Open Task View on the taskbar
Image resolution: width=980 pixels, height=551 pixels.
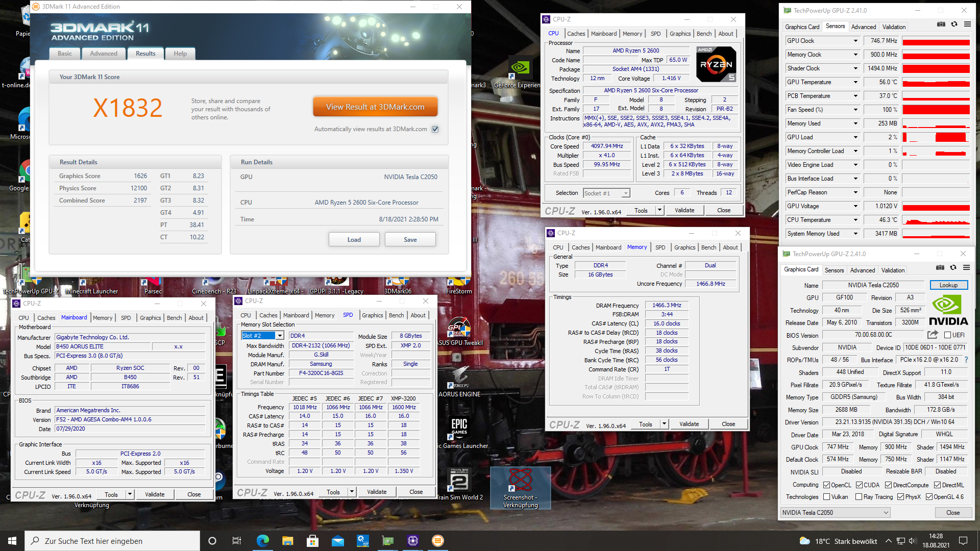point(237,541)
